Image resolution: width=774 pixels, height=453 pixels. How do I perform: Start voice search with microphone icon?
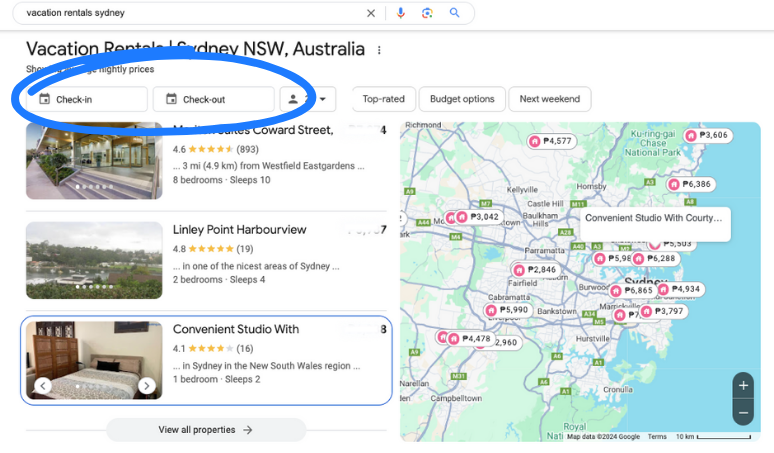point(401,13)
